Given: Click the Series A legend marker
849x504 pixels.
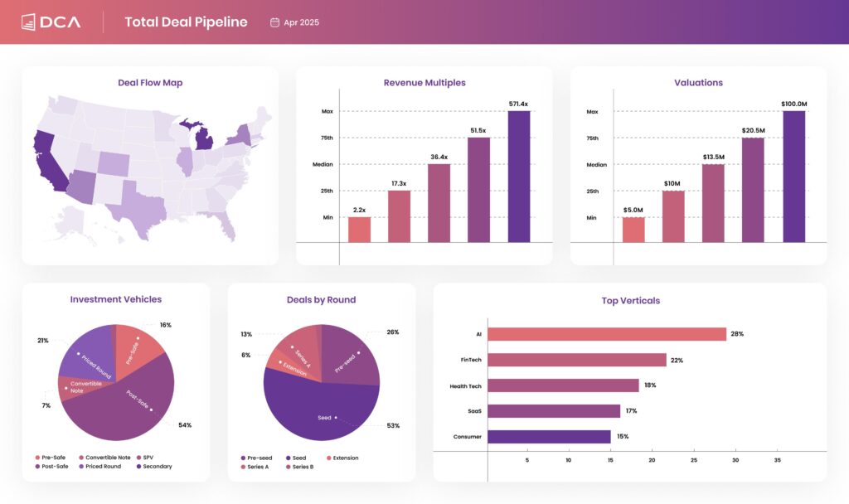Looking at the screenshot, I should point(242,467).
